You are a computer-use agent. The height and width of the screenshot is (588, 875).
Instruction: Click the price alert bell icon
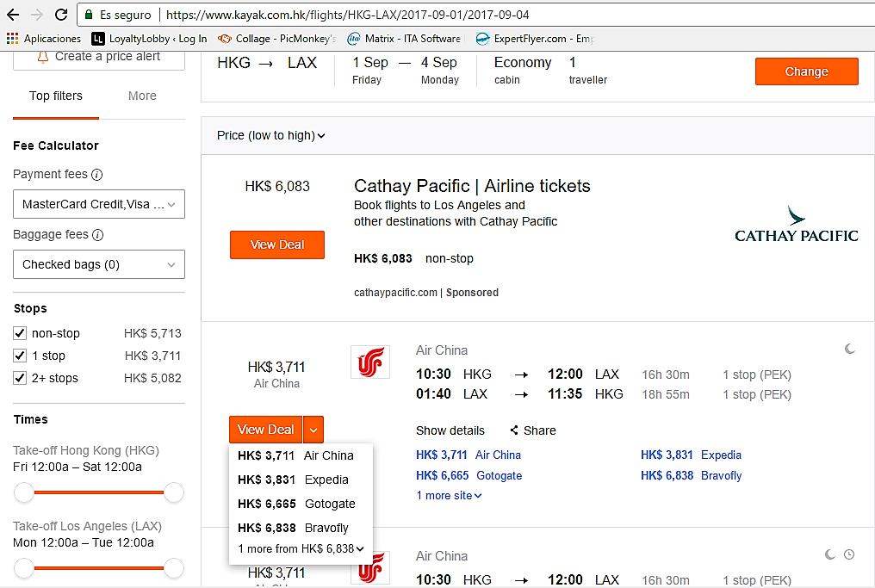point(43,57)
